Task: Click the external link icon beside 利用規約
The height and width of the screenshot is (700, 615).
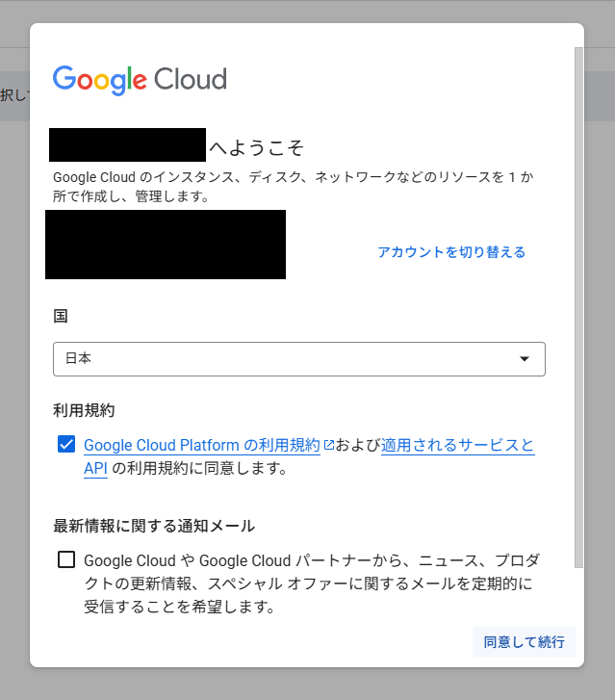Action: pyautogui.click(x=328, y=445)
